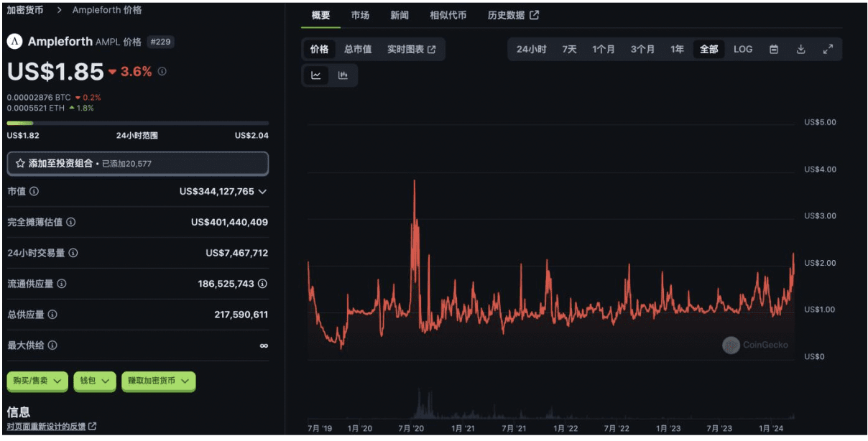This screenshot has width=868, height=441.
Task: Click the Ampleforth logo icon
Action: click(x=14, y=42)
